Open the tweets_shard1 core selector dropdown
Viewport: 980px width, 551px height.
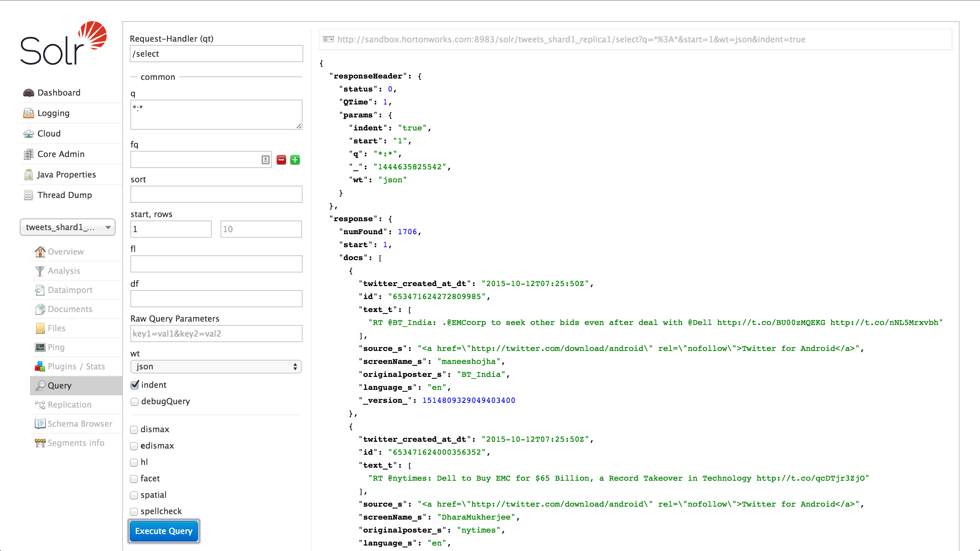67,227
